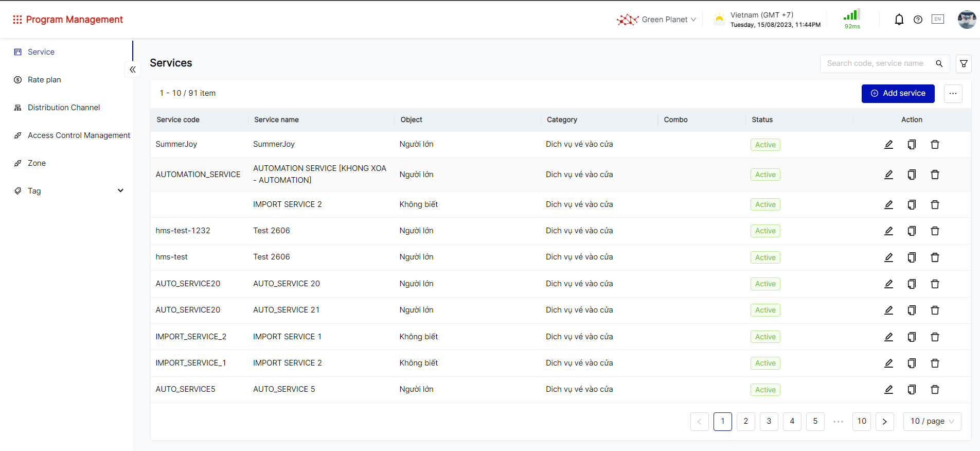The width and height of the screenshot is (980, 451).
Task: Open the Green Planet organization dropdown
Action: (x=657, y=20)
